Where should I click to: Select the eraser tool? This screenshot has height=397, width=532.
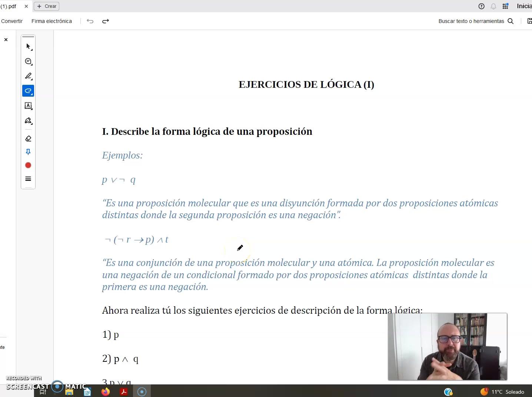(28, 139)
